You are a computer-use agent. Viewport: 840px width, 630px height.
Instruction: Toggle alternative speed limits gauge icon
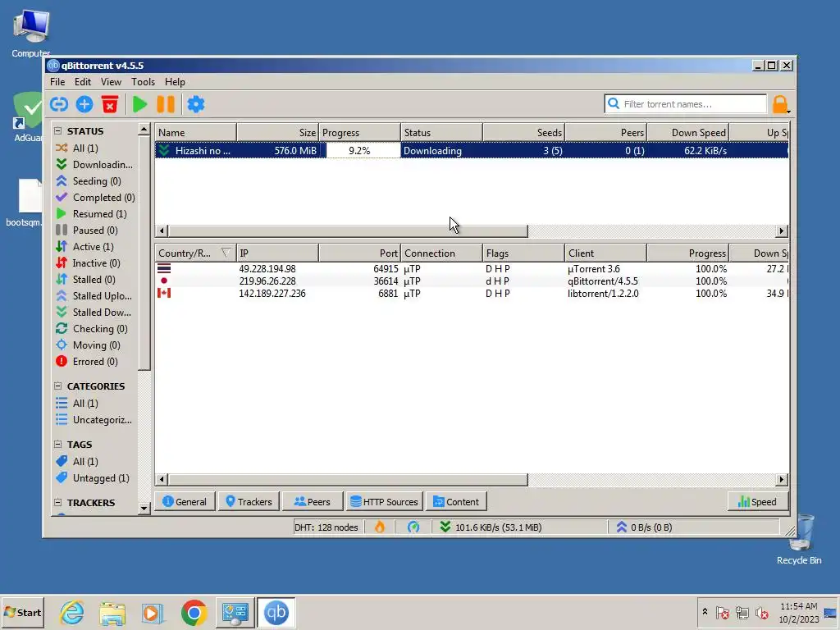click(x=413, y=527)
